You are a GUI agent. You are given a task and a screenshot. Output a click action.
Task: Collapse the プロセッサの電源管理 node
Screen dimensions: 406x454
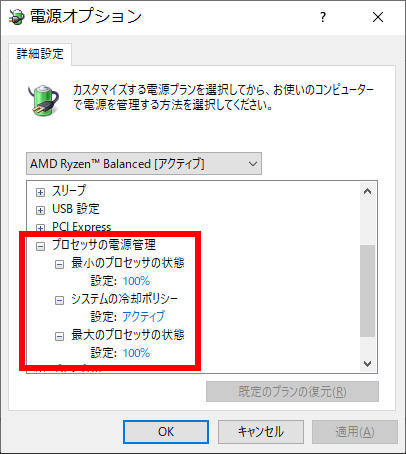(x=40, y=246)
